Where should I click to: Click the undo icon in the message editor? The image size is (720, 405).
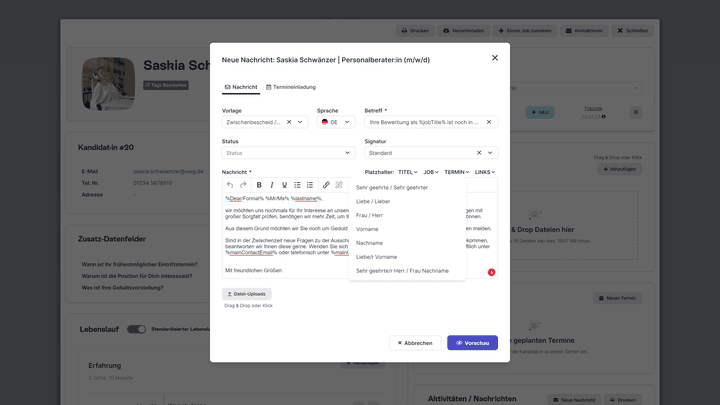(x=230, y=185)
